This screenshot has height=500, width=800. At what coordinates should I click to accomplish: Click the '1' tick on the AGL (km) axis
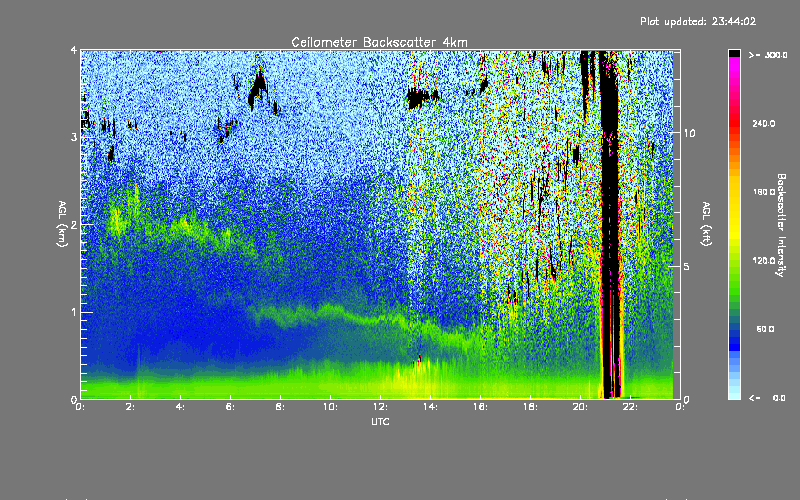click(x=73, y=312)
